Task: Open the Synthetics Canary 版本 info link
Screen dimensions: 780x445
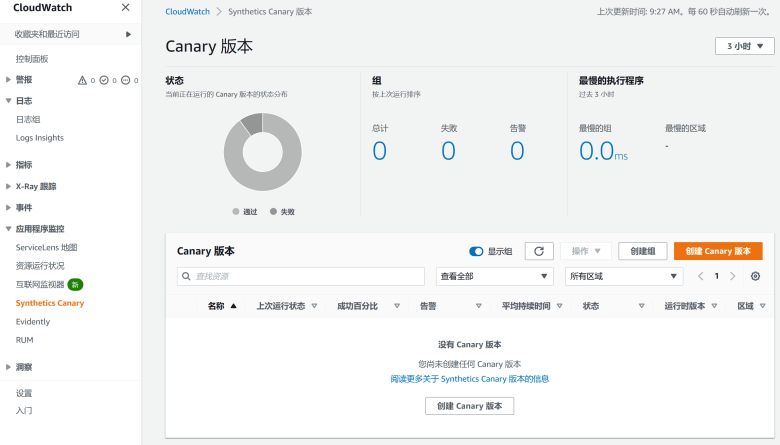Action: pos(469,379)
